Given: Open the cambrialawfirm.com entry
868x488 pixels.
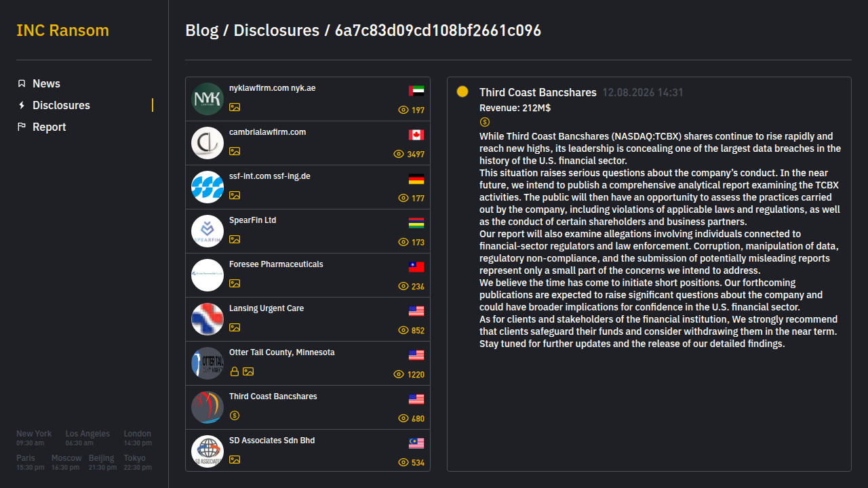Looking at the screenshot, I should (308, 143).
